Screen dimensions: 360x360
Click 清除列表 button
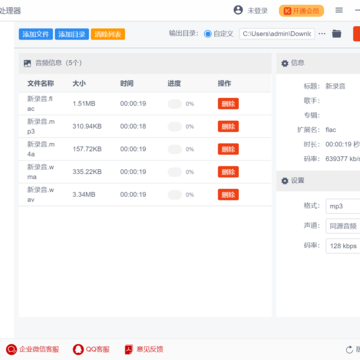(x=108, y=34)
